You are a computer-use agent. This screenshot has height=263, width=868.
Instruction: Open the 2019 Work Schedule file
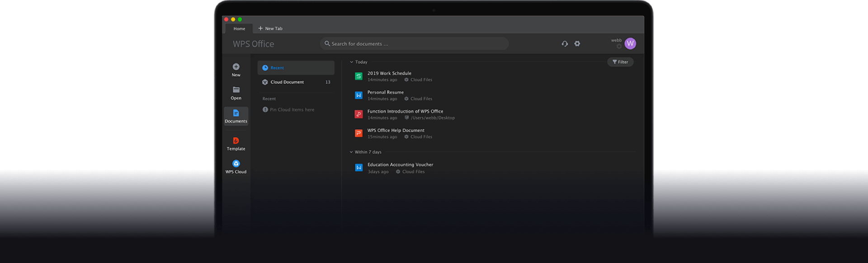(x=389, y=73)
